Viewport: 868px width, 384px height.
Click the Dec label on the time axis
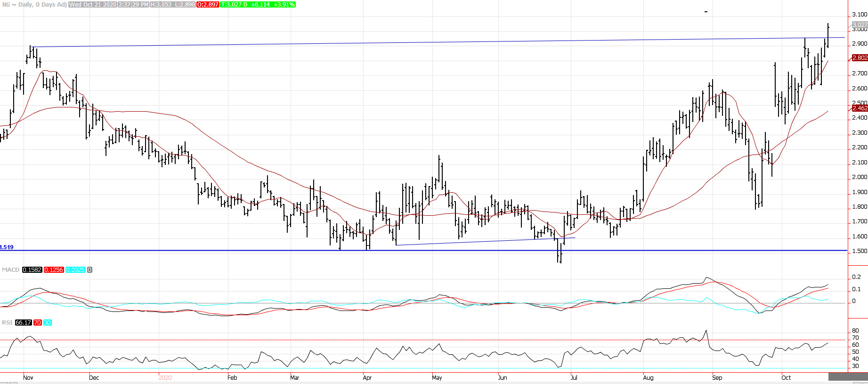pos(94,377)
